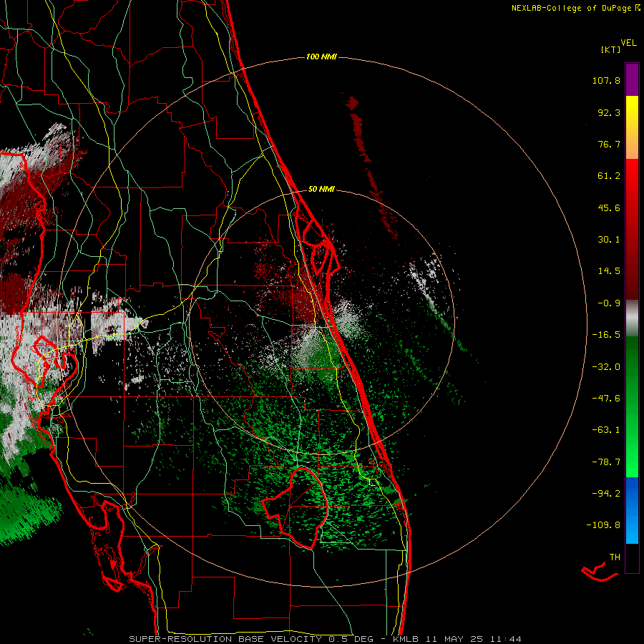Image resolution: width=644 pixels, height=644 pixels.
Task: Click the NEXLAB-College of DuPage credit text
Action: 576,8
